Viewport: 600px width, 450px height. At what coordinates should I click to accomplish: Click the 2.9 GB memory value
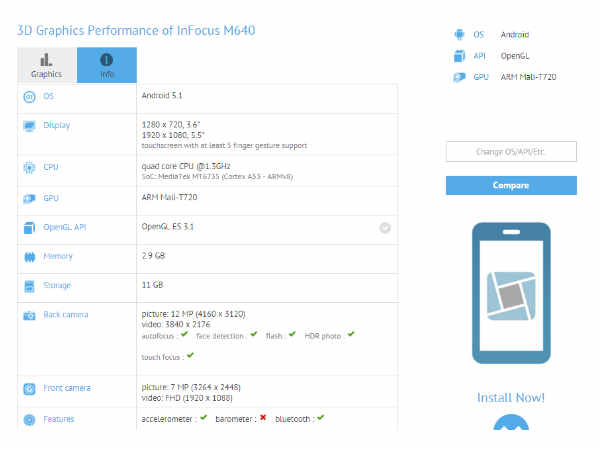pyautogui.click(x=153, y=256)
